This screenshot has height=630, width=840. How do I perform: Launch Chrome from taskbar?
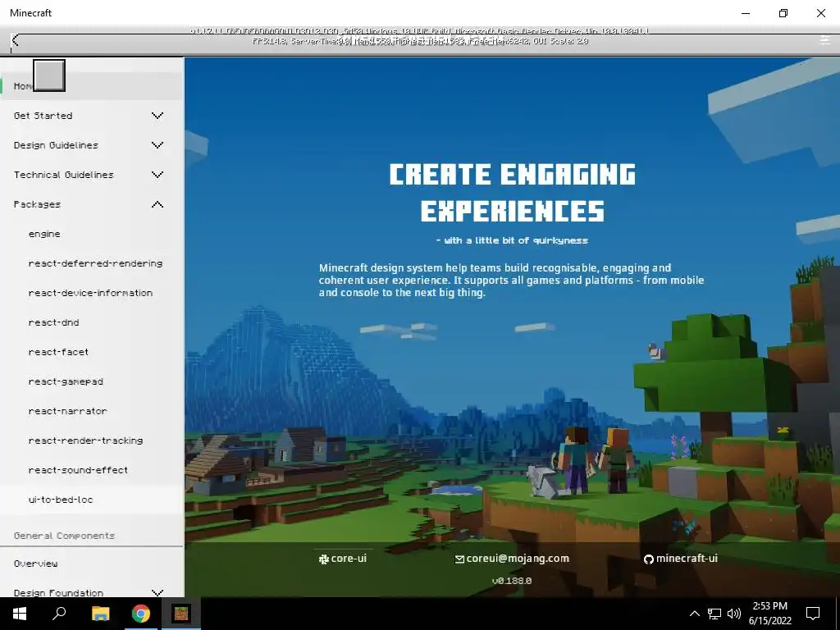point(141,614)
